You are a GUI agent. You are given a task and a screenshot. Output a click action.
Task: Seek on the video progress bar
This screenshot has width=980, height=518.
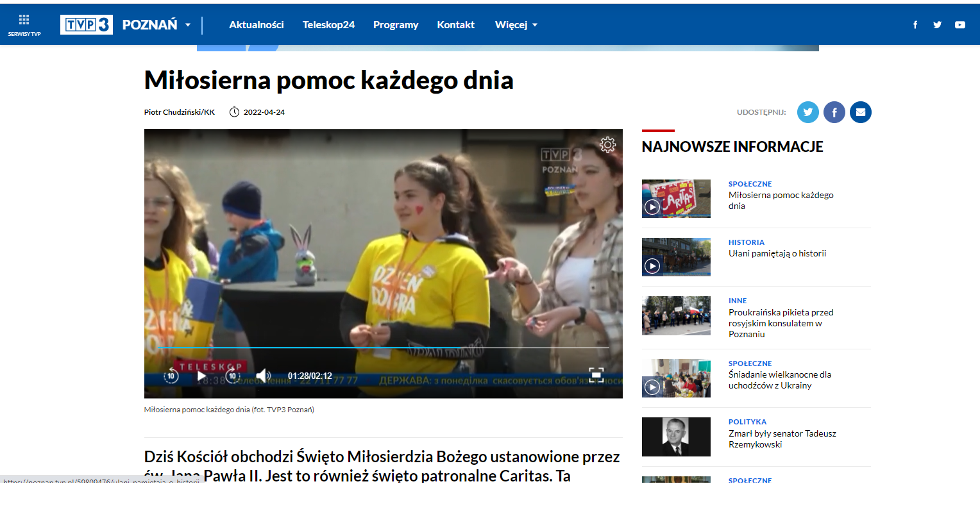tap(383, 347)
